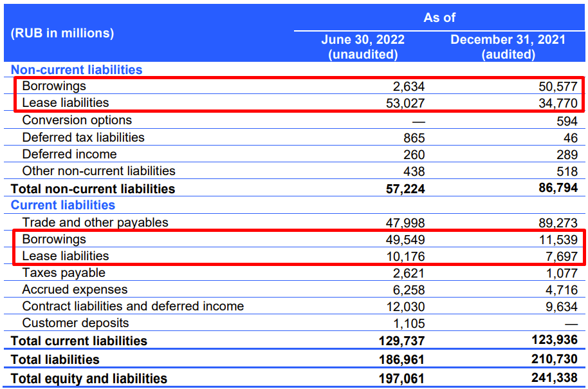Select the Lease liabilities value 53,027
The height and width of the screenshot is (389, 588).
tap(405, 103)
